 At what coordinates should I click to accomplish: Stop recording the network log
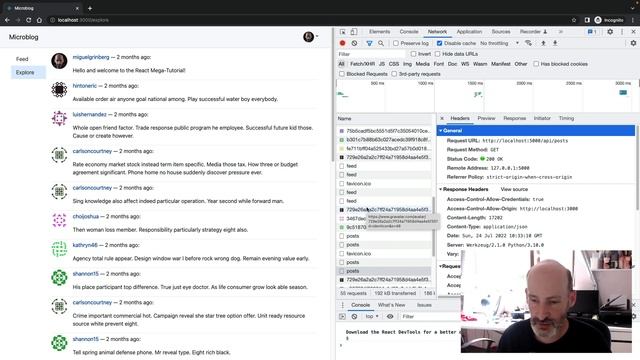point(342,43)
